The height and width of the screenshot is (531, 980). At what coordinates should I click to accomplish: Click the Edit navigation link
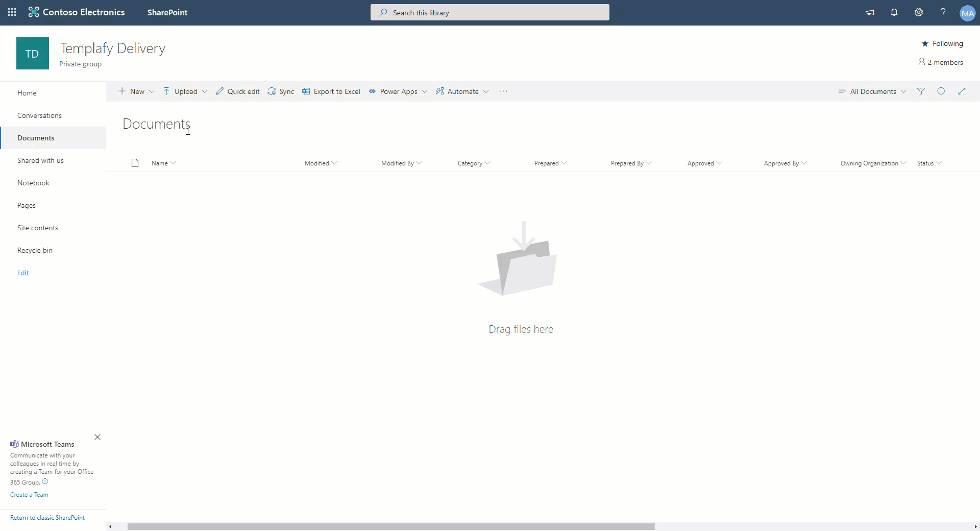[x=23, y=273]
